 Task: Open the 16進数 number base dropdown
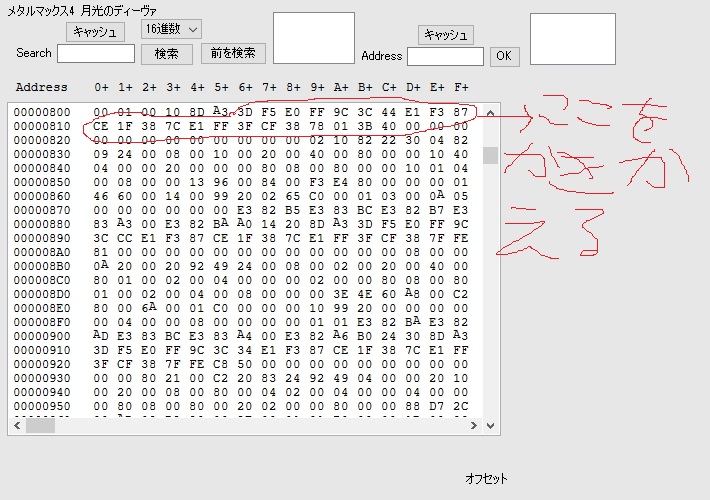coord(171,30)
